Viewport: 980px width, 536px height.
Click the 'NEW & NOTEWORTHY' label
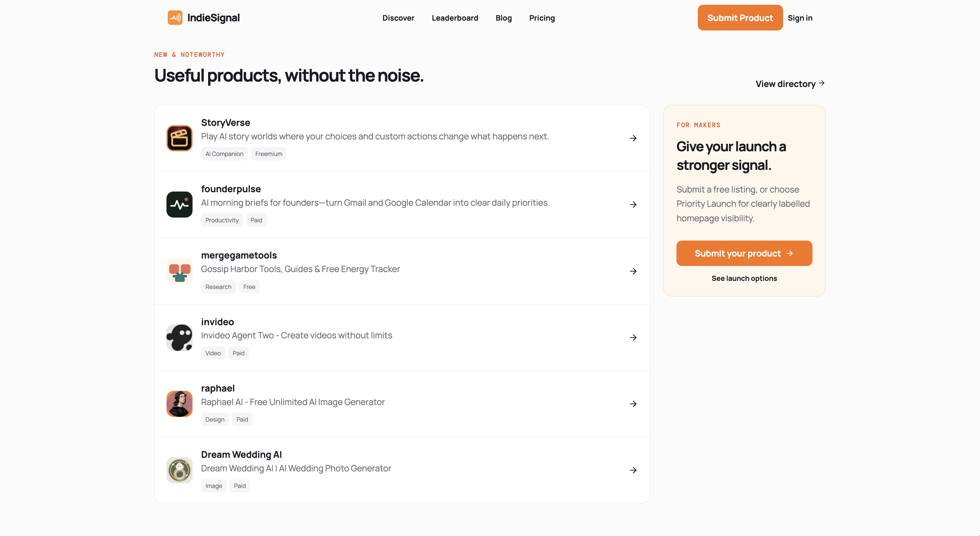click(189, 55)
